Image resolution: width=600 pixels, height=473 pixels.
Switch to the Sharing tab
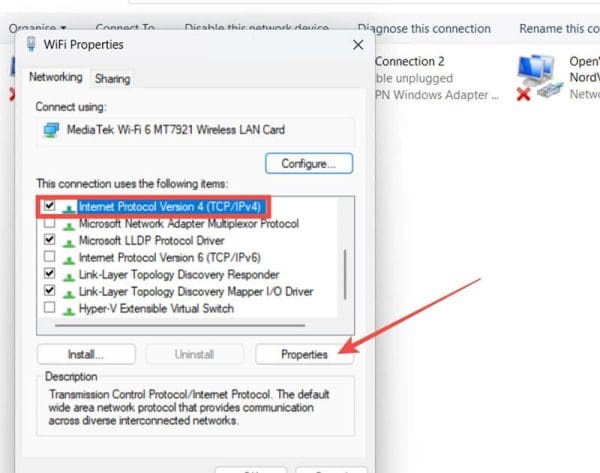coord(112,78)
